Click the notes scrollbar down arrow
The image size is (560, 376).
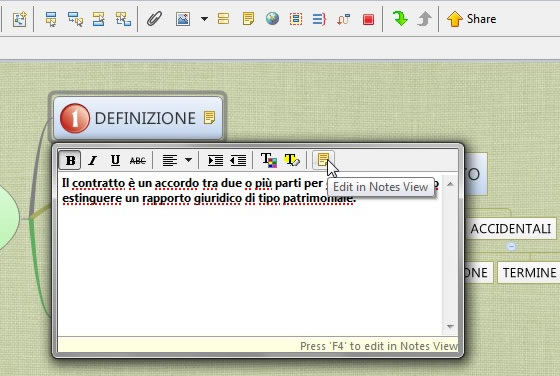(450, 326)
